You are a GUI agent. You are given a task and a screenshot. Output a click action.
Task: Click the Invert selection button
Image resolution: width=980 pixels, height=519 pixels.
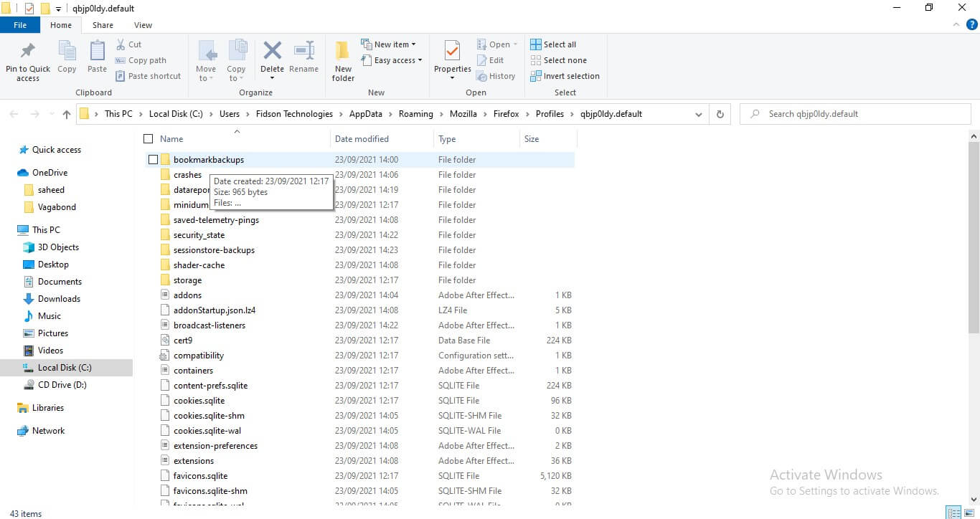[565, 75]
